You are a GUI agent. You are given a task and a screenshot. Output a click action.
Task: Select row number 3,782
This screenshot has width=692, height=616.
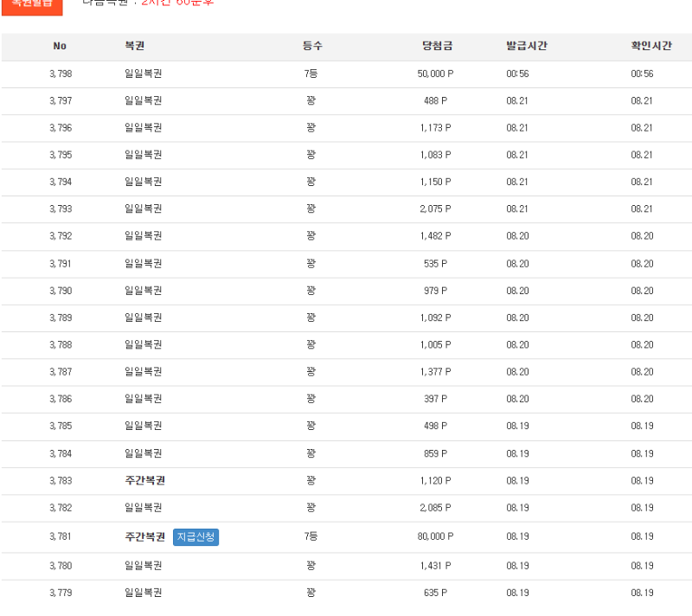pos(61,508)
